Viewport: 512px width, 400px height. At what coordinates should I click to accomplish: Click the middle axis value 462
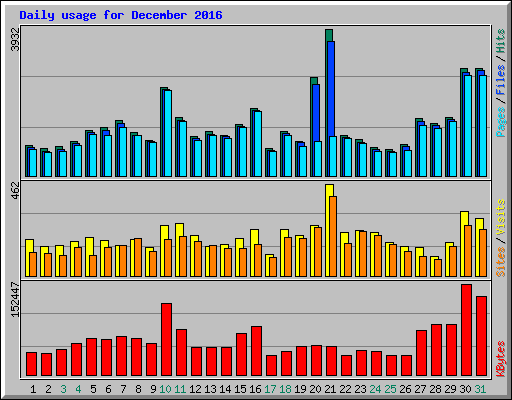[x=15, y=190]
